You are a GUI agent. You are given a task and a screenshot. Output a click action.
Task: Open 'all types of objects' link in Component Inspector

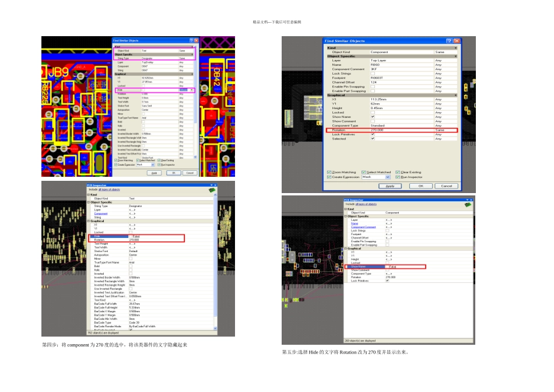(366, 204)
